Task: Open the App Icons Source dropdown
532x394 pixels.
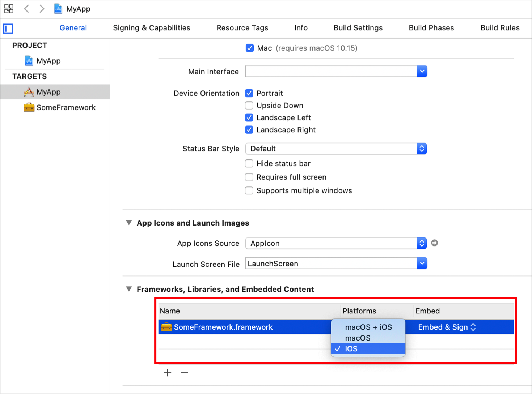Action: click(x=336, y=243)
